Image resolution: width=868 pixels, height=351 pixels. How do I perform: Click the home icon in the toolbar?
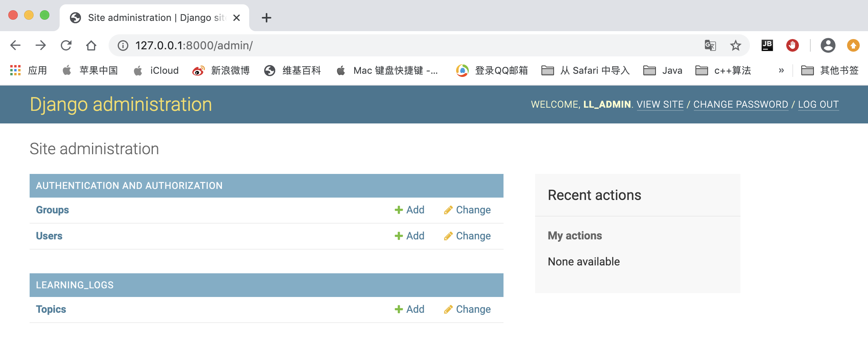[x=91, y=45]
